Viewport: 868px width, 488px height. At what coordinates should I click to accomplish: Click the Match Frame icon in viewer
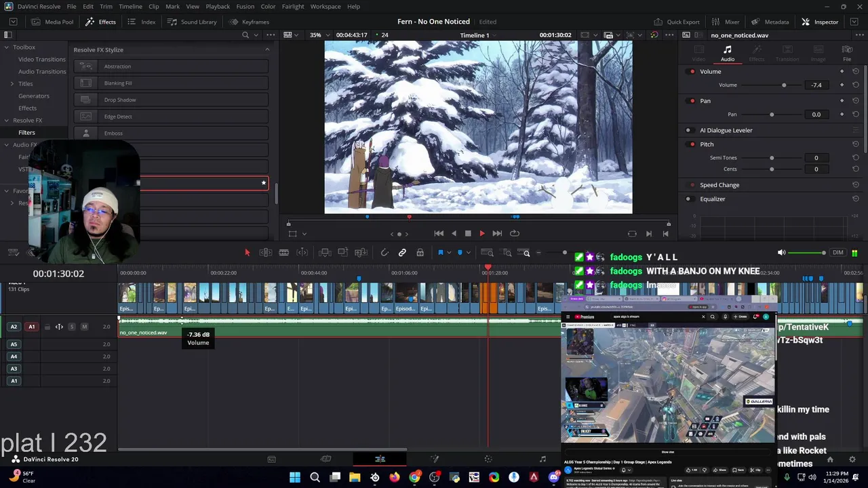pyautogui.click(x=632, y=233)
